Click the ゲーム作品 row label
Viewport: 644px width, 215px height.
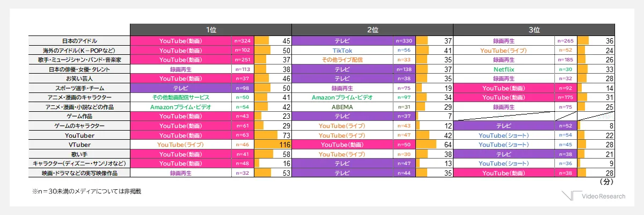[79, 116]
